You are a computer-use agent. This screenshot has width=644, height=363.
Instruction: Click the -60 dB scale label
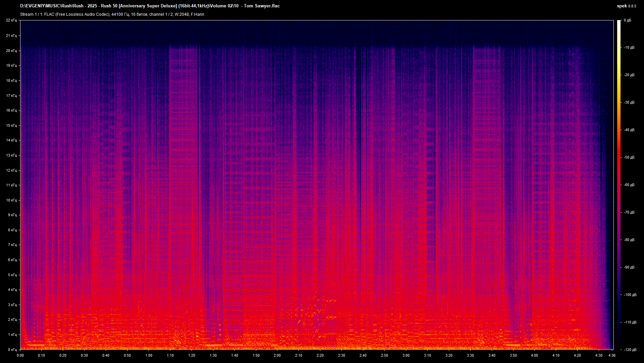(x=629, y=185)
